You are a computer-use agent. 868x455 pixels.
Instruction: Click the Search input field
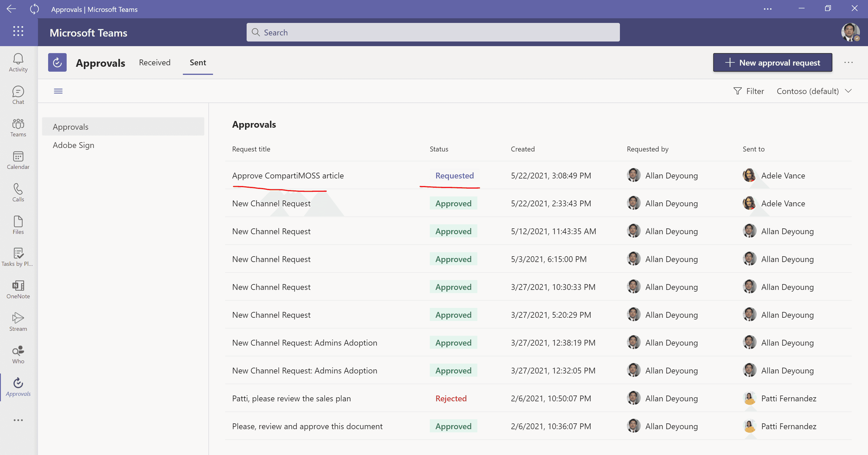click(x=433, y=32)
